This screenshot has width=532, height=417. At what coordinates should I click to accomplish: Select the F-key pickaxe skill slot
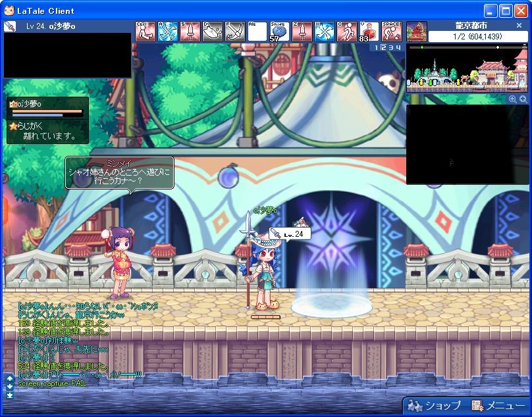click(235, 32)
